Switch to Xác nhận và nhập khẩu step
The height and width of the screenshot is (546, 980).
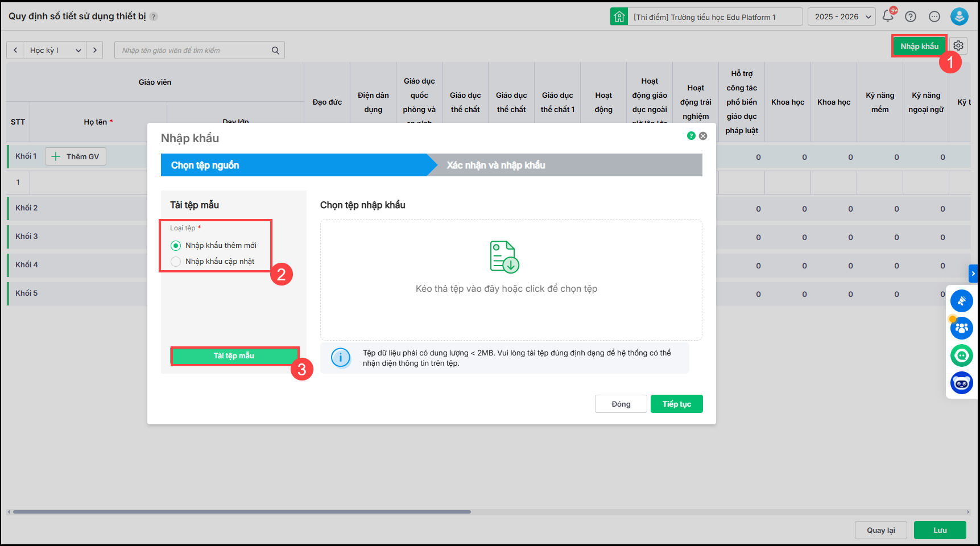click(495, 166)
